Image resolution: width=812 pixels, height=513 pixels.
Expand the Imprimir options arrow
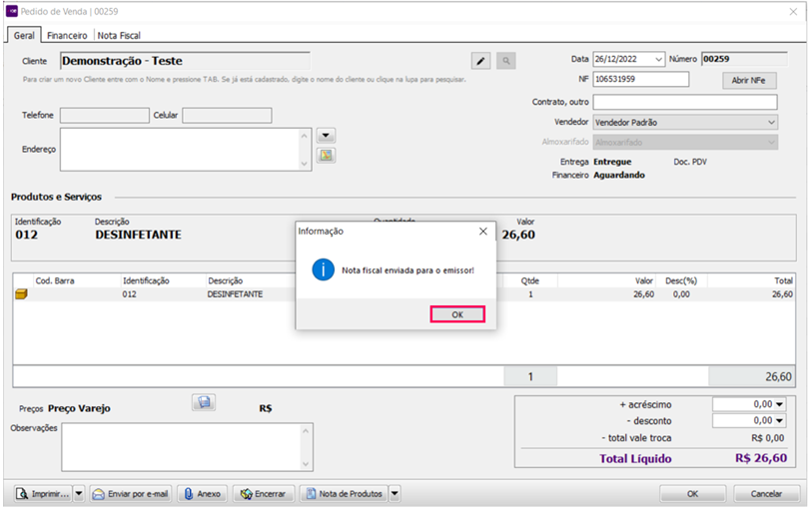click(x=79, y=493)
